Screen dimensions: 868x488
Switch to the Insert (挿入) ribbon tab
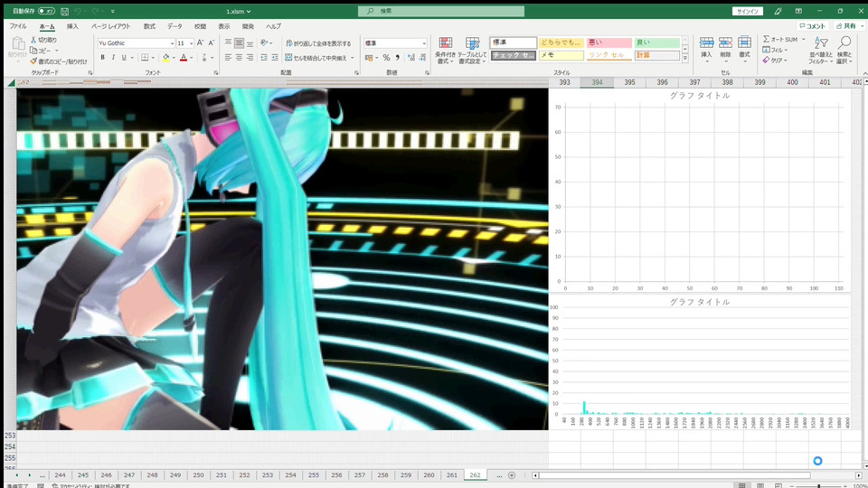tap(72, 26)
